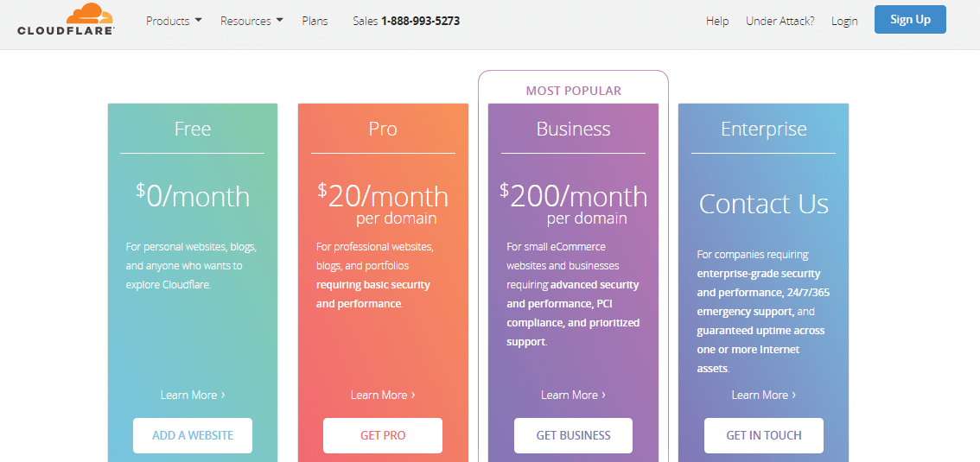This screenshot has width=980, height=462.
Task: Expand the Products dropdown arrow
Action: tap(198, 20)
